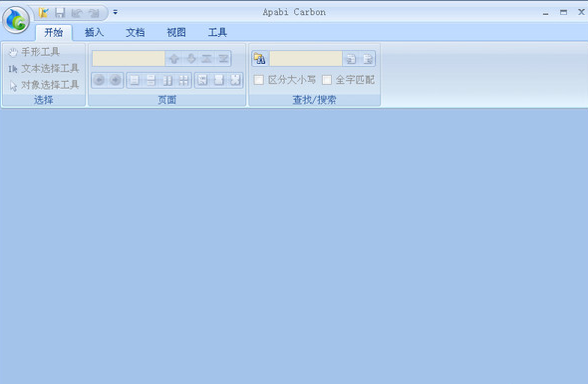The height and width of the screenshot is (384, 588).
Task: Select the 对象选择工具 object selection tool
Action: pos(44,85)
